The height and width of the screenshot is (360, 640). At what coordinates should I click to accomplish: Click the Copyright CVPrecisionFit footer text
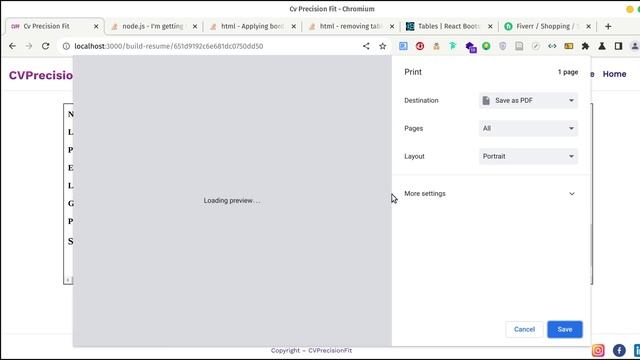pyautogui.click(x=311, y=350)
